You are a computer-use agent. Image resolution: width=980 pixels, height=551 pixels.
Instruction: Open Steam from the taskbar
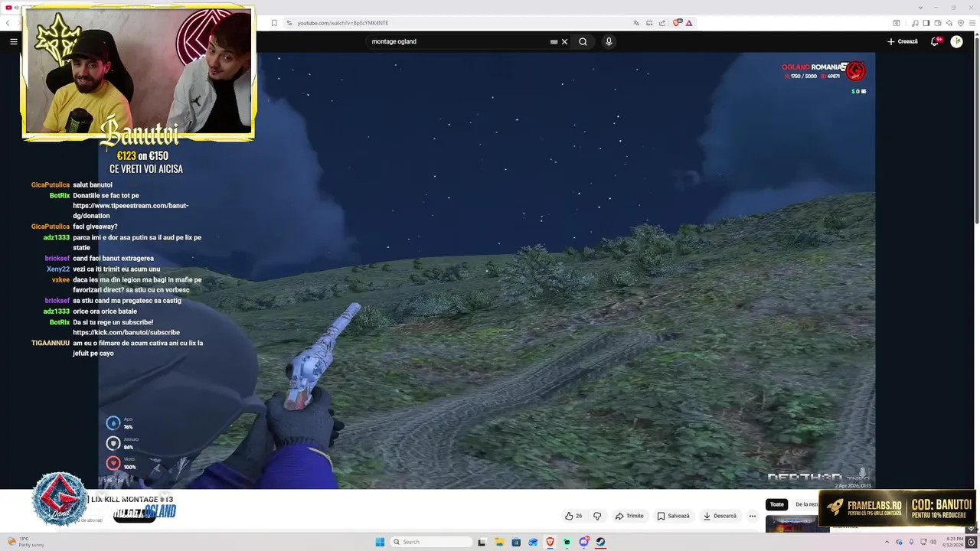[x=601, y=542]
